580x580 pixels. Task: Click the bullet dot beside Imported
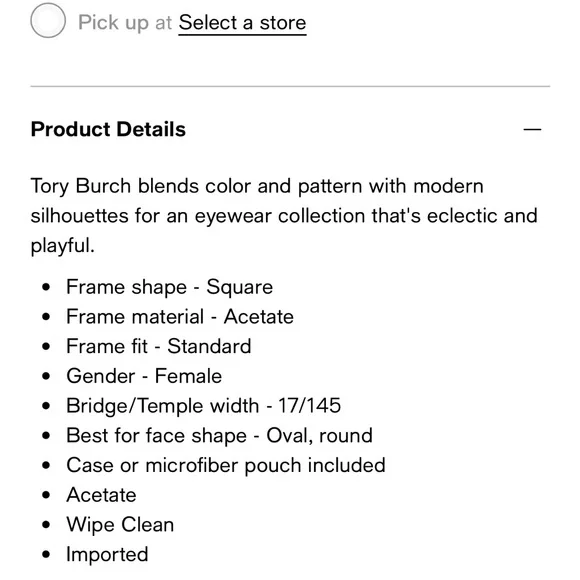pos(46,554)
